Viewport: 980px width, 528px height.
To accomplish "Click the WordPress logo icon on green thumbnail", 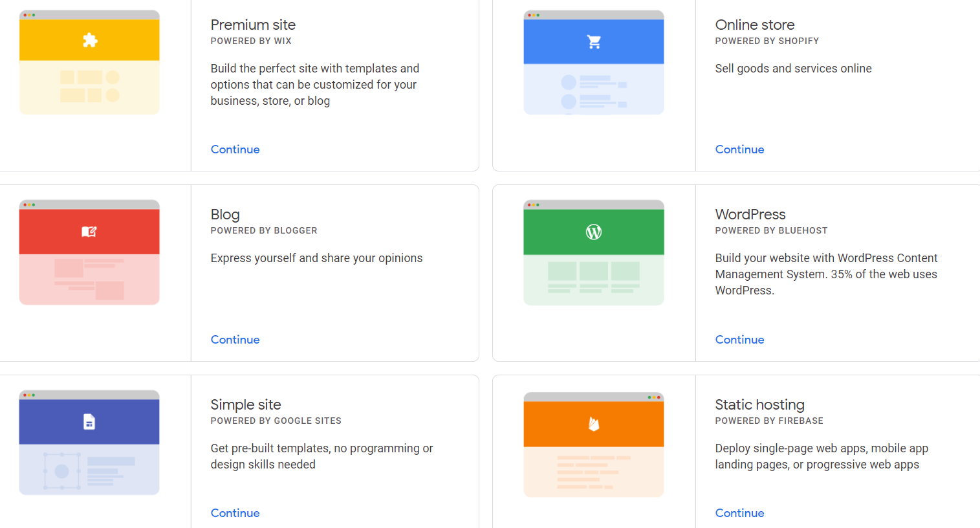I will click(x=594, y=232).
